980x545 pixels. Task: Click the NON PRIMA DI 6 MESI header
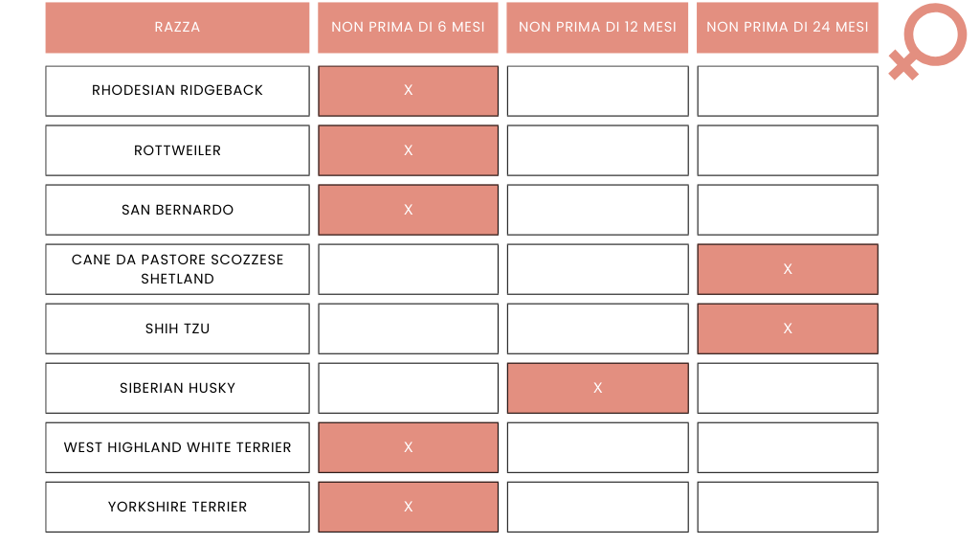click(408, 28)
